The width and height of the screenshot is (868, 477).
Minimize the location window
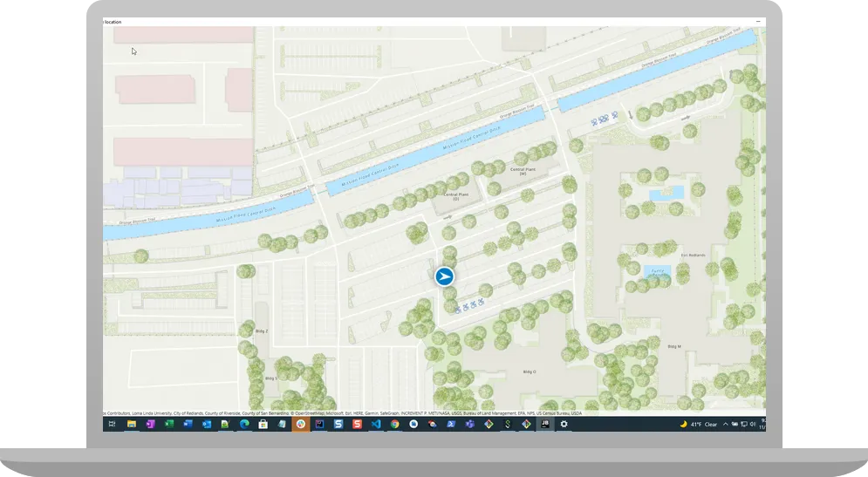(758, 22)
